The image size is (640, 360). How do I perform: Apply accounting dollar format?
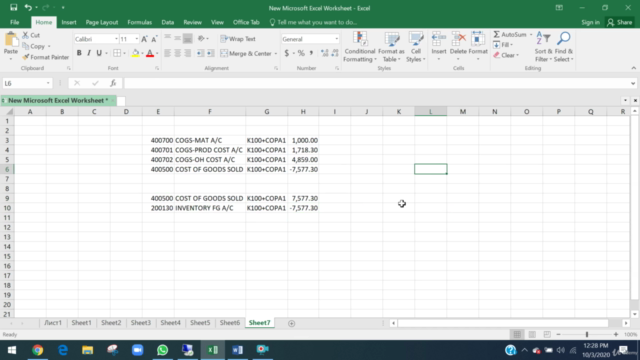[x=287, y=53]
